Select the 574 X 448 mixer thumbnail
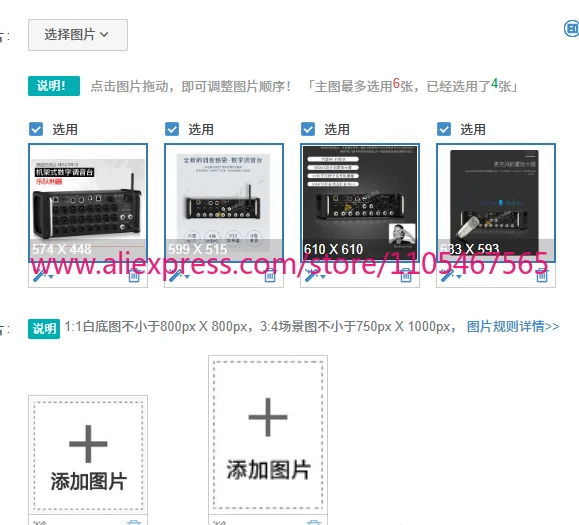The image size is (579, 525). pyautogui.click(x=88, y=203)
